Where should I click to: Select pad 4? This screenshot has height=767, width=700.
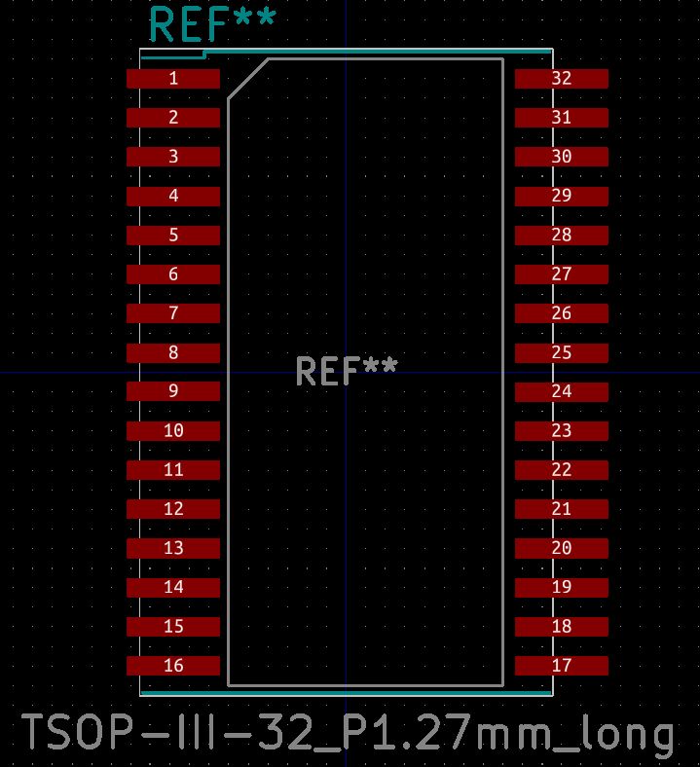click(x=173, y=196)
